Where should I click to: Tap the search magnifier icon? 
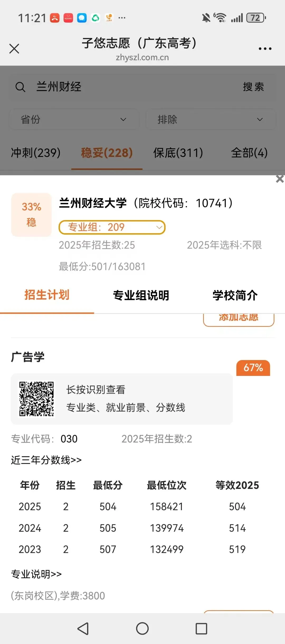pos(20,87)
